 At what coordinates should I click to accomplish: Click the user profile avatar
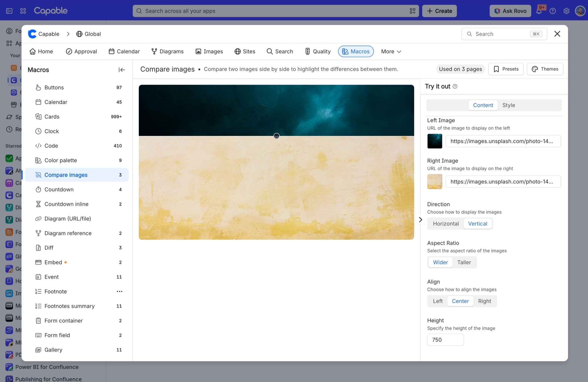coord(580,11)
